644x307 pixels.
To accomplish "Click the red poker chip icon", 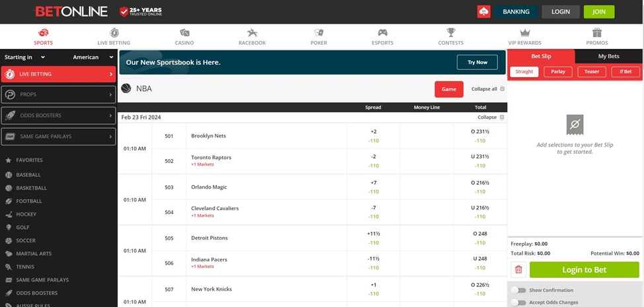I will point(483,12).
